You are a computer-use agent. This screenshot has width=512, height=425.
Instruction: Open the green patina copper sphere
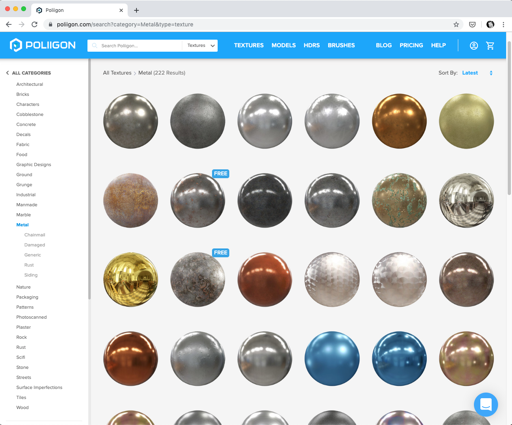[399, 200]
